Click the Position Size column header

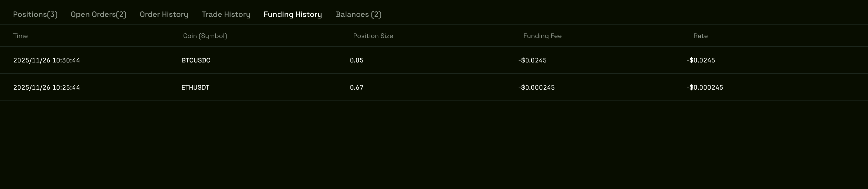pyautogui.click(x=373, y=36)
